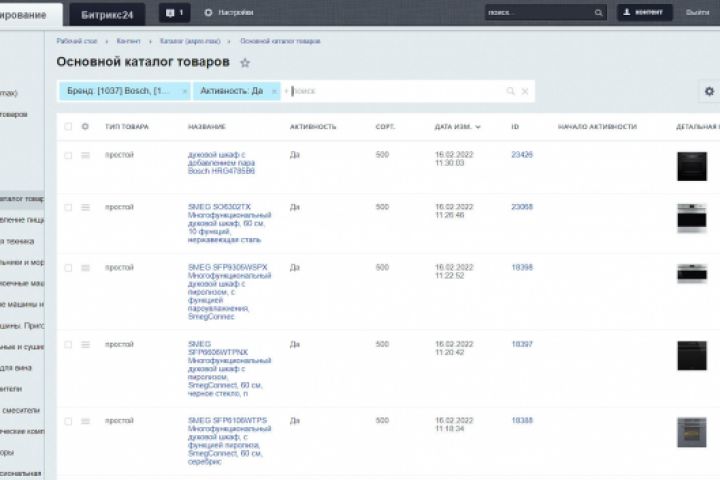Focus the filter search input field
Screen dimensions: 720x480
[397, 91]
